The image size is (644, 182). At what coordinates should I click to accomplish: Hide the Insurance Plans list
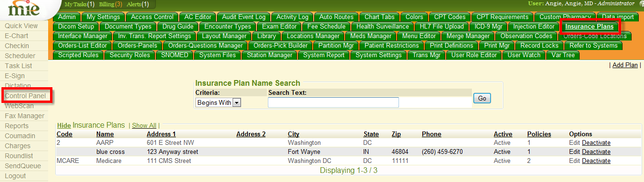click(x=64, y=125)
